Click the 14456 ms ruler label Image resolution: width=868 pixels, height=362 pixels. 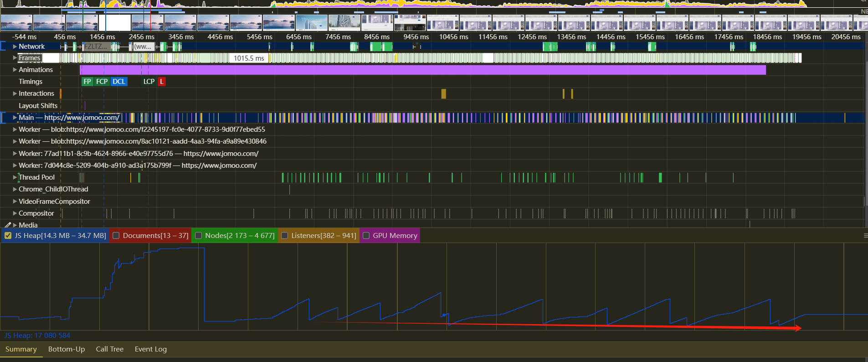pos(611,37)
